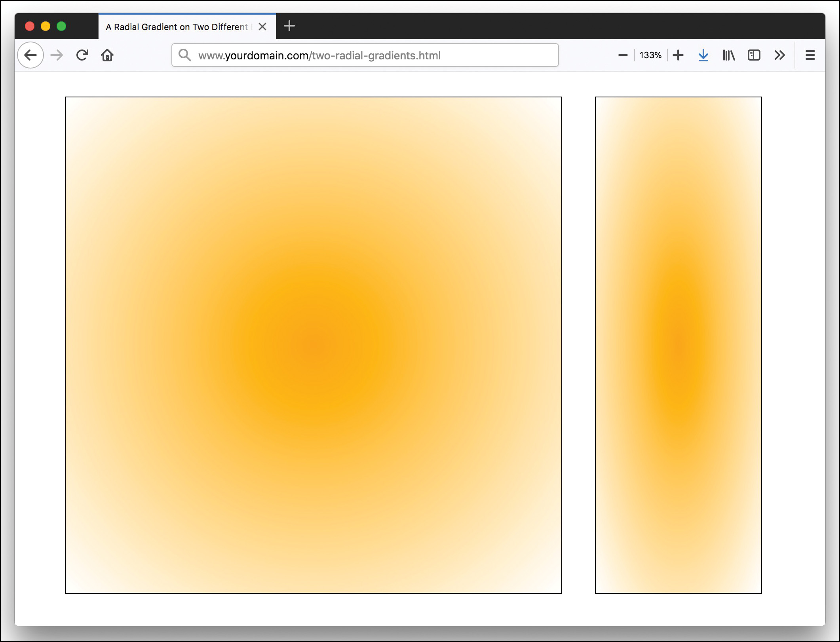Click the green maximize traffic light
The width and height of the screenshot is (840, 642).
(x=62, y=26)
